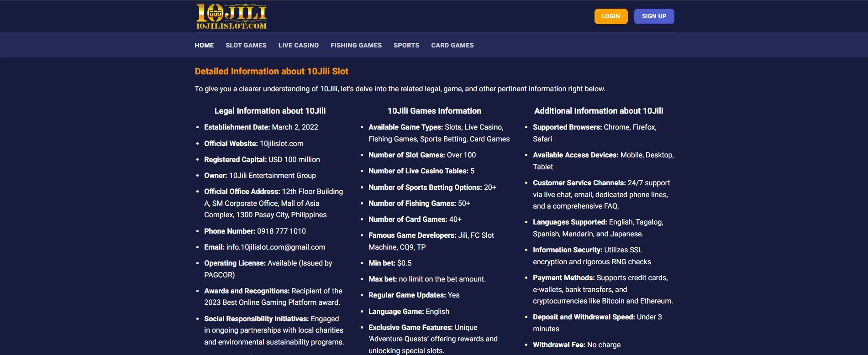Click the 'Customer Service Channels' entry
868x355 pixels.
[x=601, y=194]
